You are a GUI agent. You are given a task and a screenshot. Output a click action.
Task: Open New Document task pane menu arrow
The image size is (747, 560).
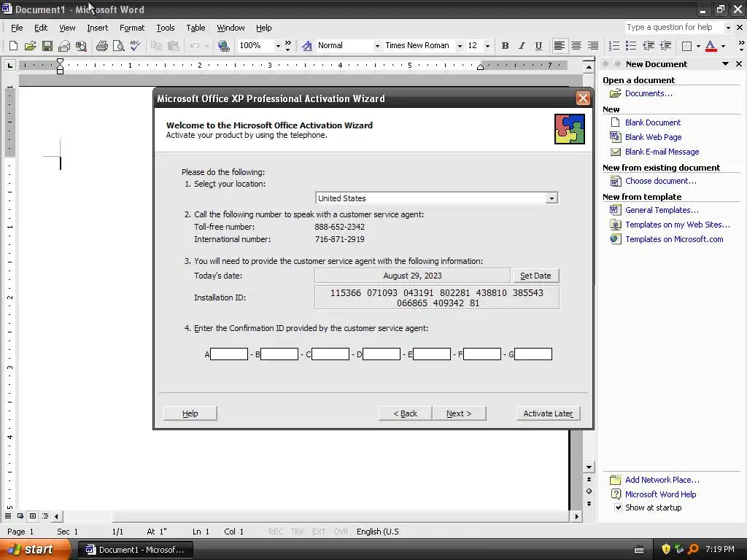[725, 64]
